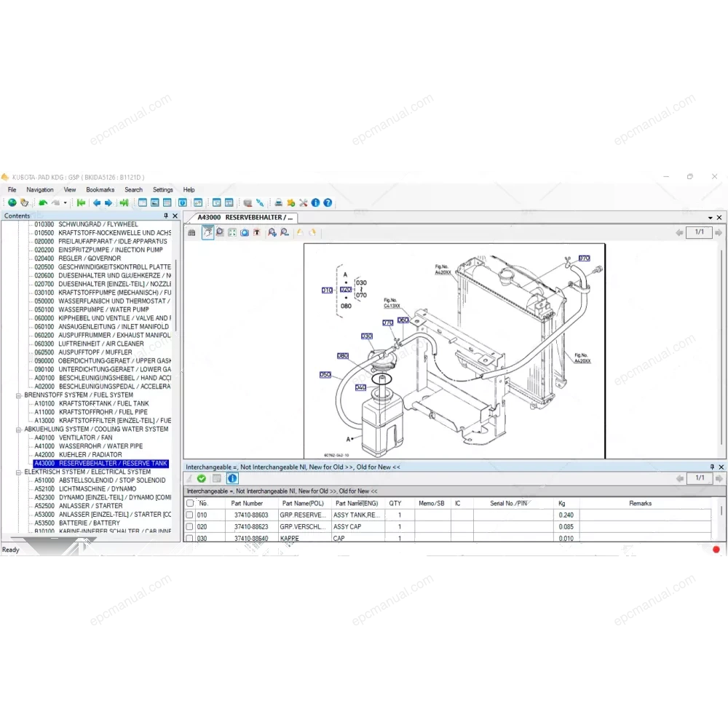The height and width of the screenshot is (728, 728).
Task: Open the Settings menu
Action: [163, 189]
